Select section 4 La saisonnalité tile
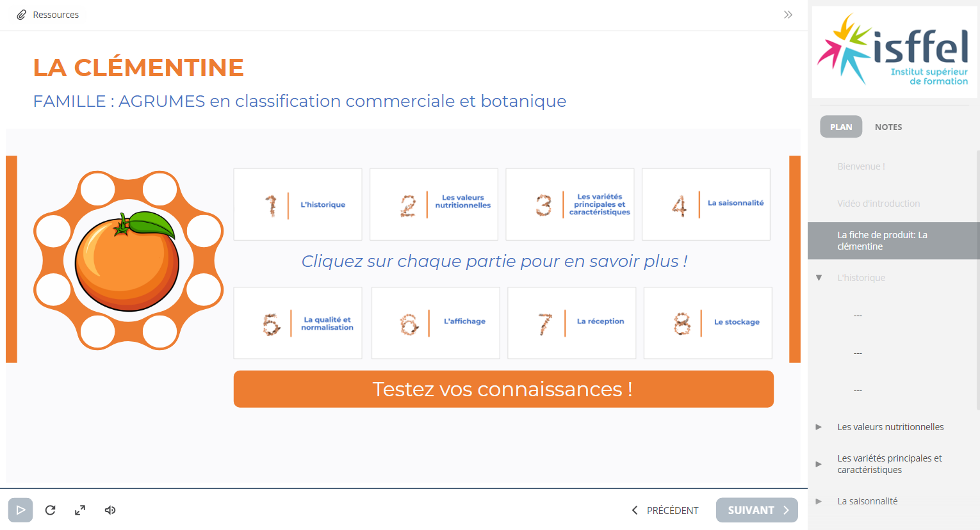 point(705,204)
